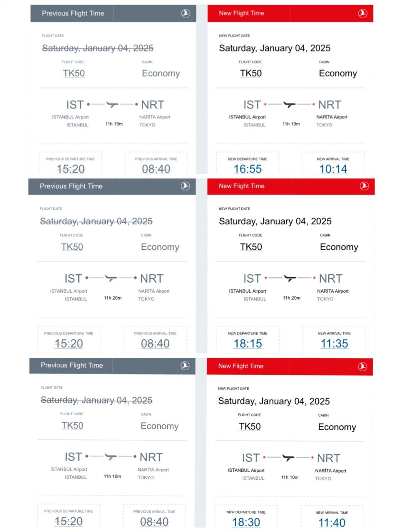The image size is (399, 532).
Task: Select new arrival time 11:40
Action: (332, 523)
